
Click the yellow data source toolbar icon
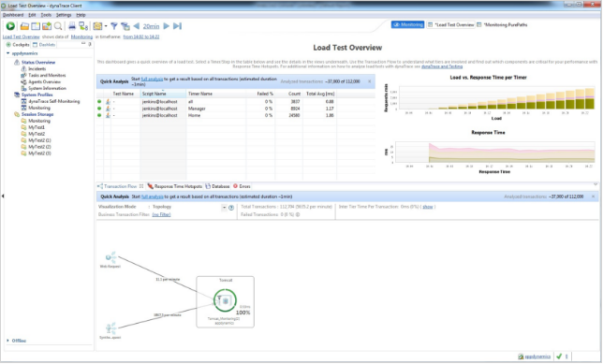coord(97,26)
